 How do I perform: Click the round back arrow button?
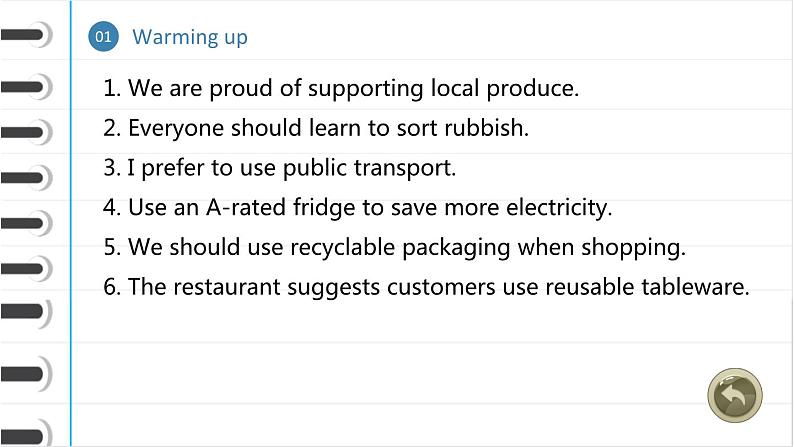(x=735, y=396)
